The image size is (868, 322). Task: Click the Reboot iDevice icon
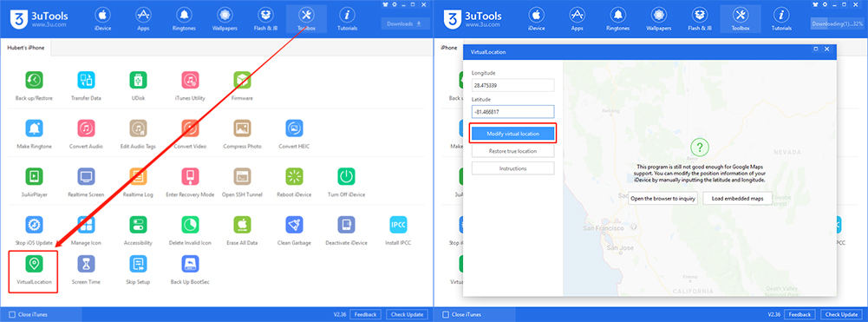point(294,177)
